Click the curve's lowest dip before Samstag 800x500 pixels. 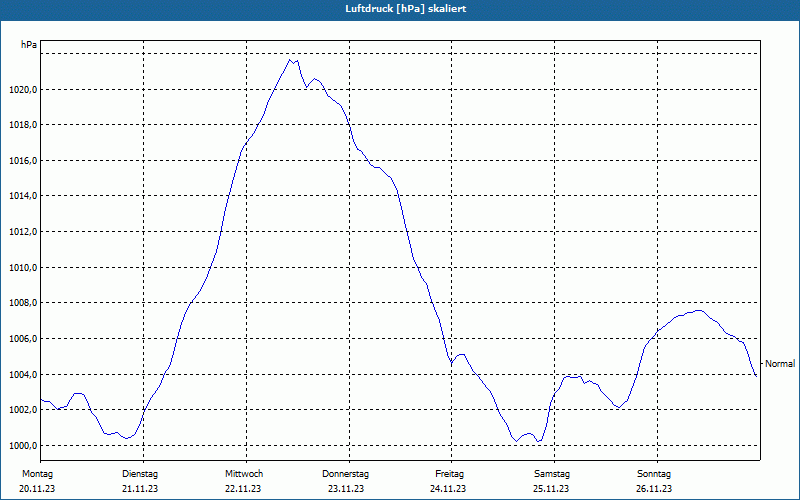click(x=517, y=441)
